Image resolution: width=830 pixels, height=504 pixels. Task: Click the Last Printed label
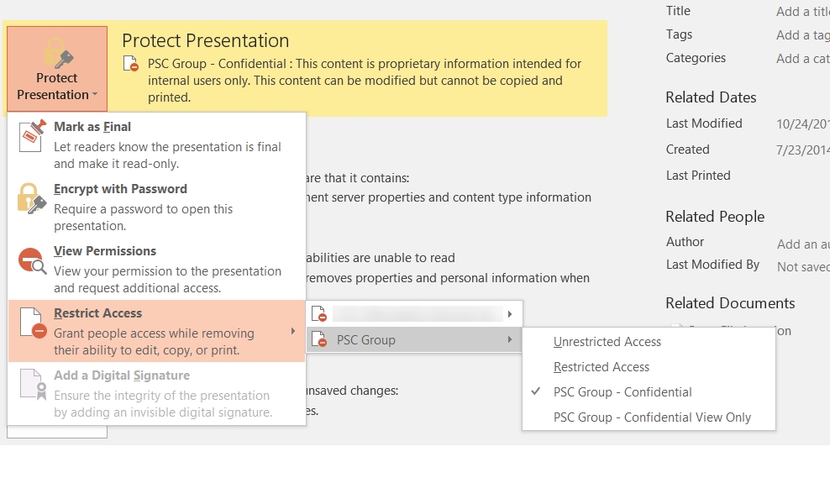[698, 176]
